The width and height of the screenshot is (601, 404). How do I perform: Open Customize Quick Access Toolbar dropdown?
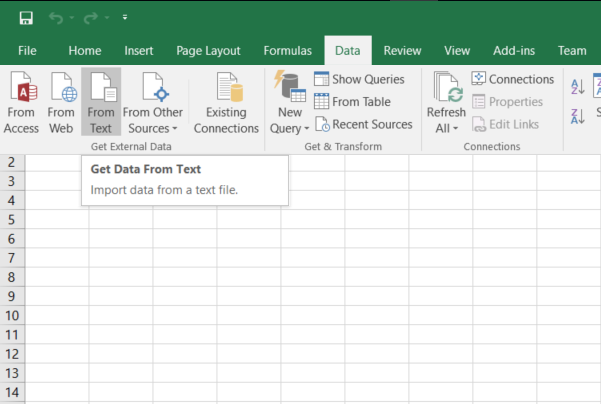(125, 17)
